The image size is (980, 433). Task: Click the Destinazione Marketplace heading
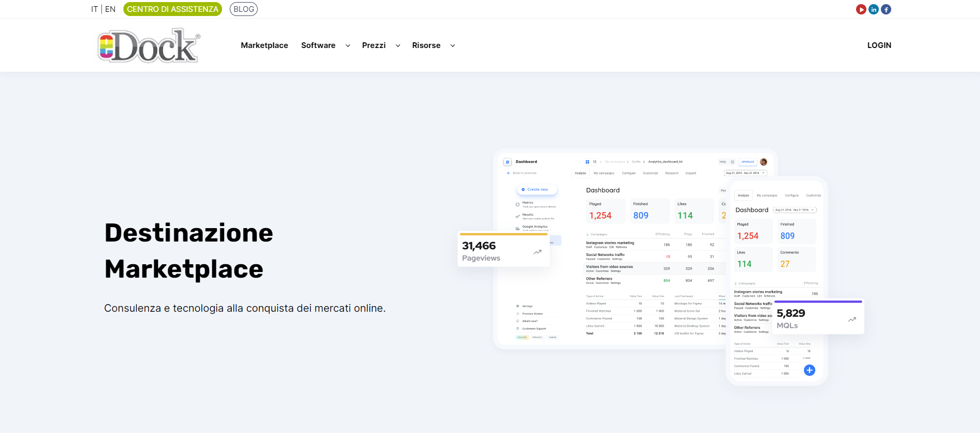[x=189, y=251]
